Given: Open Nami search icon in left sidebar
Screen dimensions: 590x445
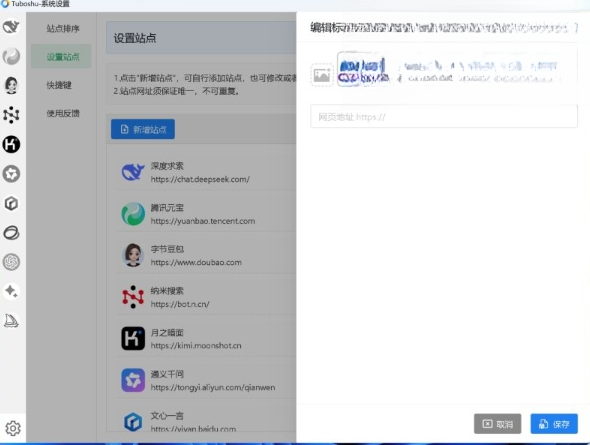Looking at the screenshot, I should pos(11,115).
